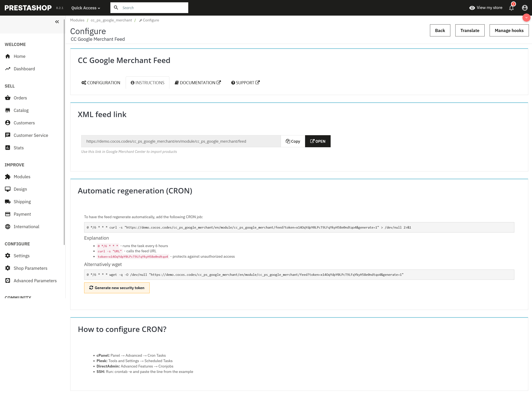532x417 pixels.
Task: Open the Quick Access dropdown
Action: 86,8
